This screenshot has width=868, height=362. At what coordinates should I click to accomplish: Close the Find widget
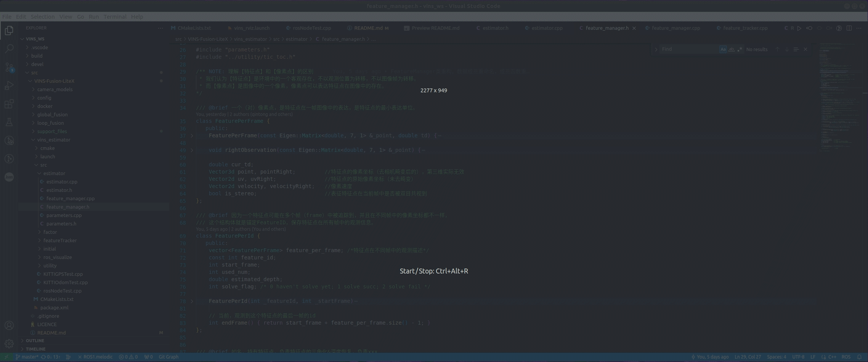(x=805, y=49)
